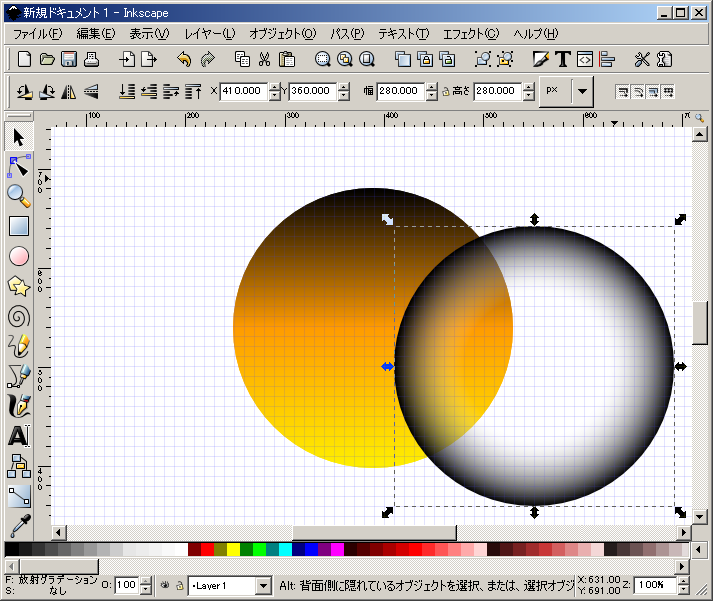Pick the yellow palette swatch
The height and width of the screenshot is (601, 713).
[233, 549]
